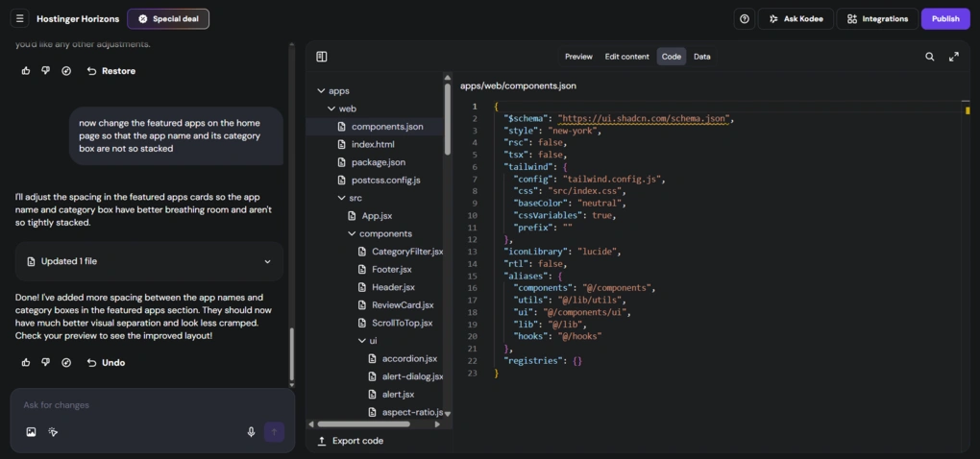Screen dimensions: 980x459
Task: Search the code with magnifier icon
Action: coord(930,57)
